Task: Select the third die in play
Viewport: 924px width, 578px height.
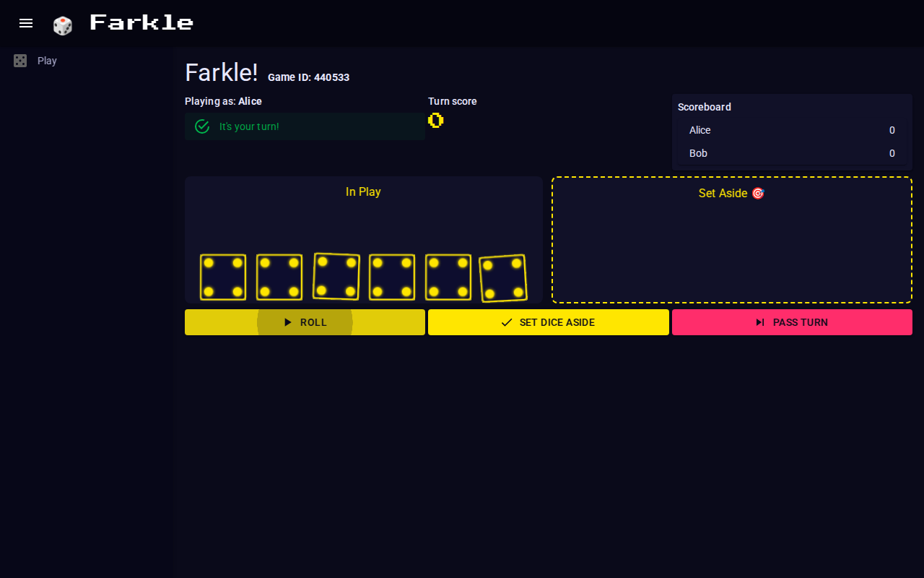Action: (336, 277)
